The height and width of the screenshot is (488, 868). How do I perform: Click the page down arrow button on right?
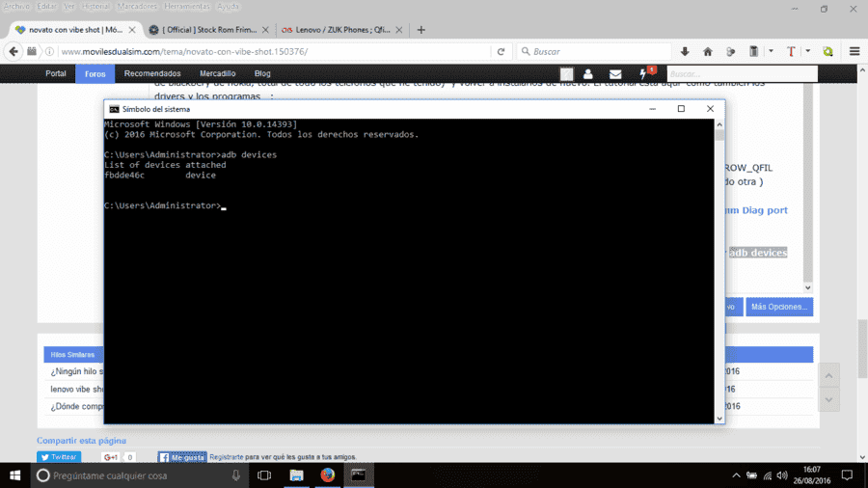pyautogui.click(x=828, y=399)
